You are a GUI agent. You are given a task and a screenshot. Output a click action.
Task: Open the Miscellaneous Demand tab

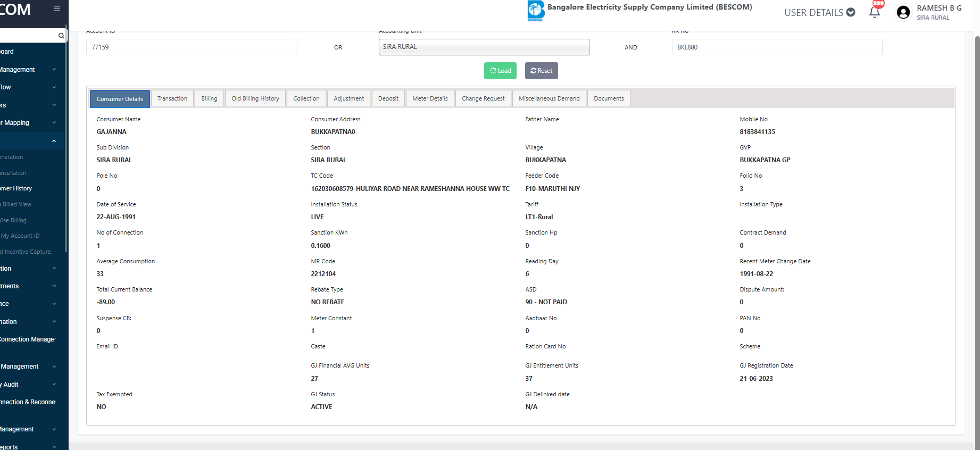[x=549, y=98]
